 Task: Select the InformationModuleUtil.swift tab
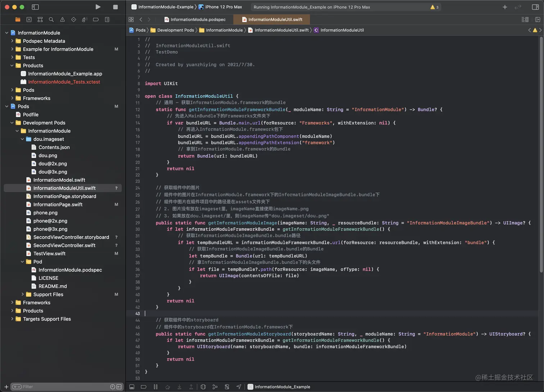(x=272, y=19)
